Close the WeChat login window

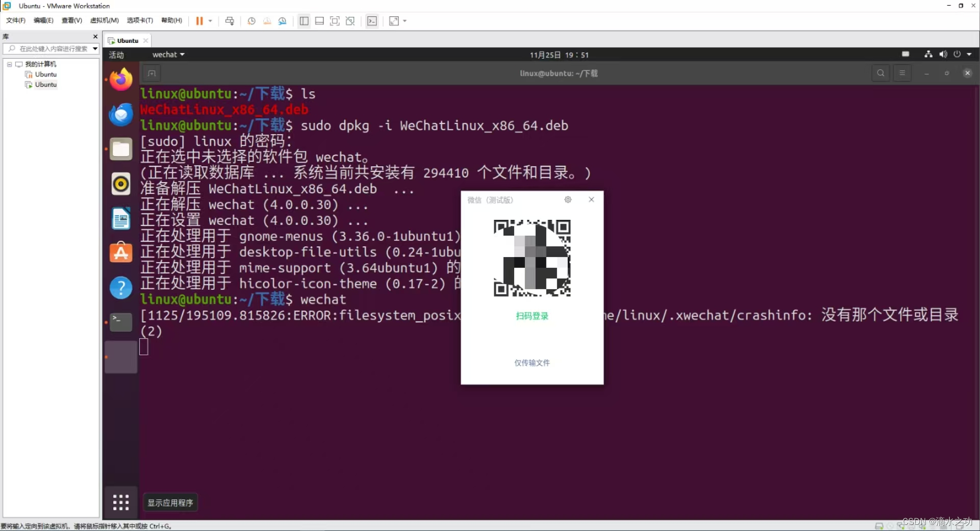point(591,199)
